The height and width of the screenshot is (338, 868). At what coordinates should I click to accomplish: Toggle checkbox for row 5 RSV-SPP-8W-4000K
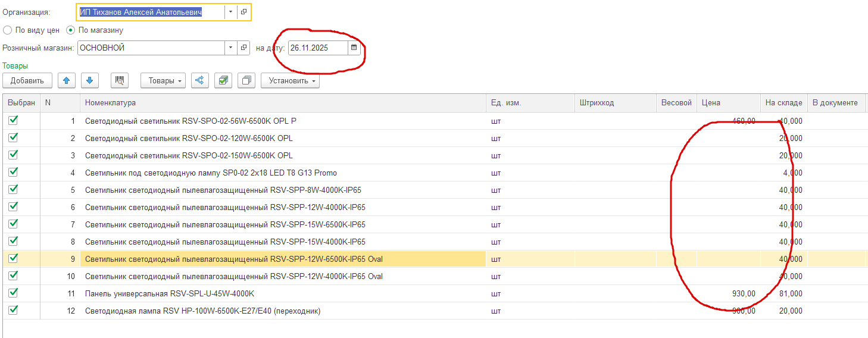pyautogui.click(x=14, y=189)
